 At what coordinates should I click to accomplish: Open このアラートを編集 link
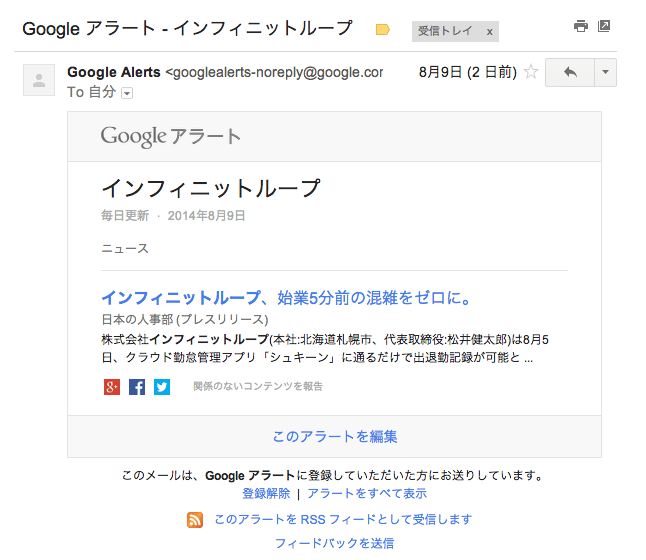coord(335,436)
